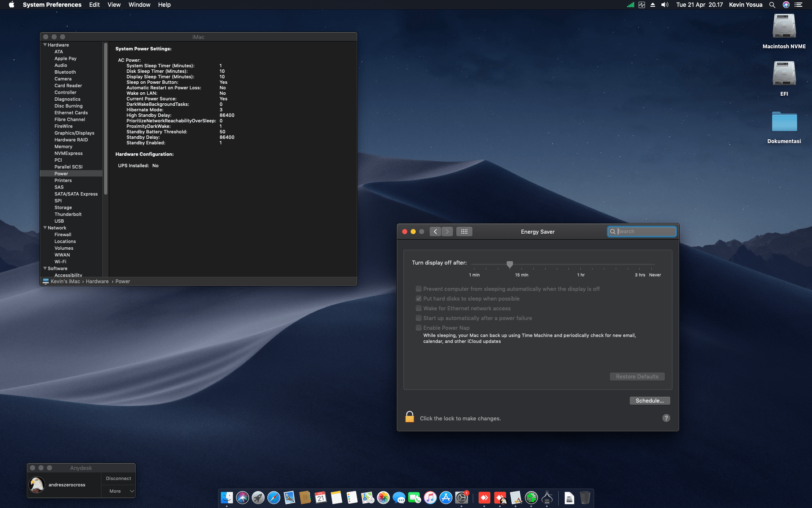Open the App Store dock icon

click(446, 498)
